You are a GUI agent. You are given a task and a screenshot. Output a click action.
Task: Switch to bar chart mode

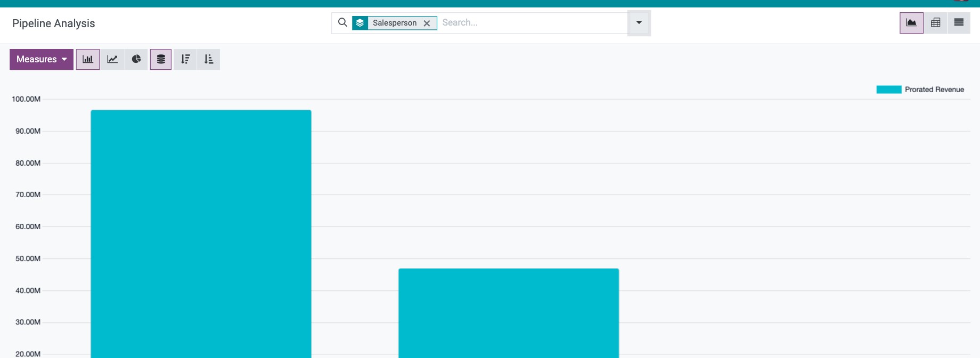click(x=88, y=59)
